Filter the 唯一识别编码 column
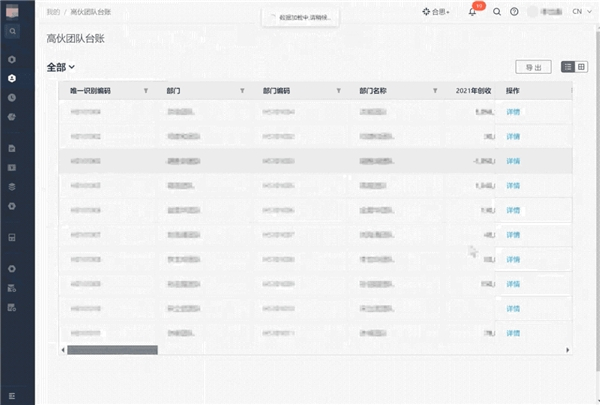The width and height of the screenshot is (600, 405). [x=146, y=91]
